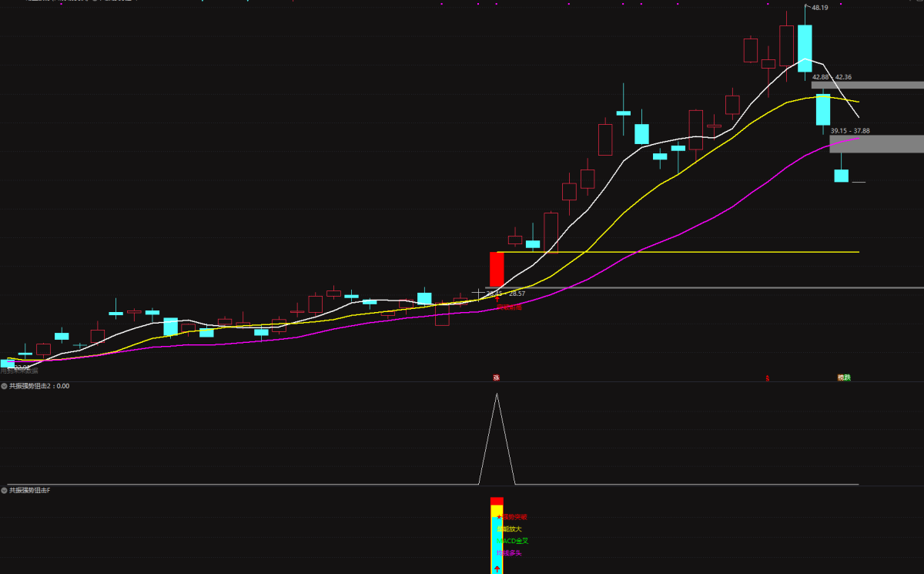Click the white spike peak in indicator
Screen dimensions: 924x574
tap(497, 394)
